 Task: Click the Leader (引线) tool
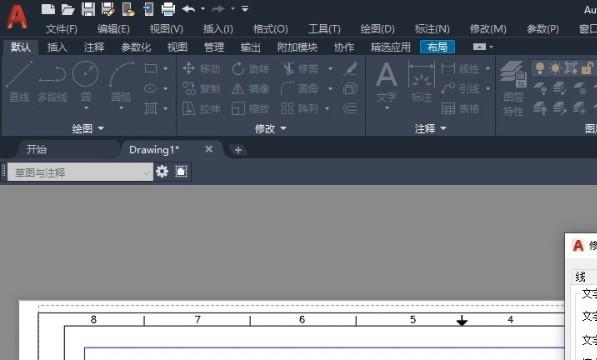[460, 89]
